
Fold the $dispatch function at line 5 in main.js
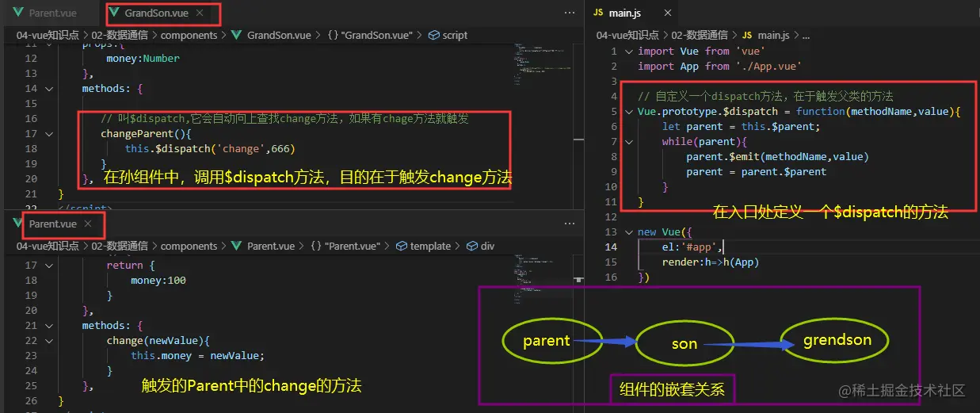(x=629, y=112)
